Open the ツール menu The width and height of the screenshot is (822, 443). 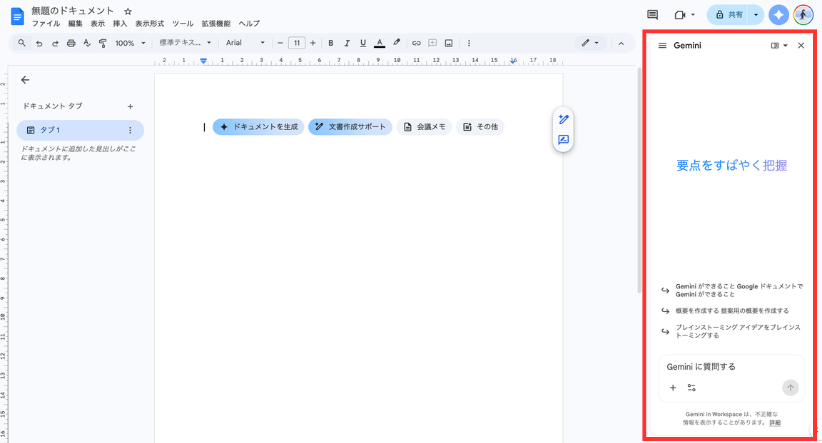tap(183, 24)
